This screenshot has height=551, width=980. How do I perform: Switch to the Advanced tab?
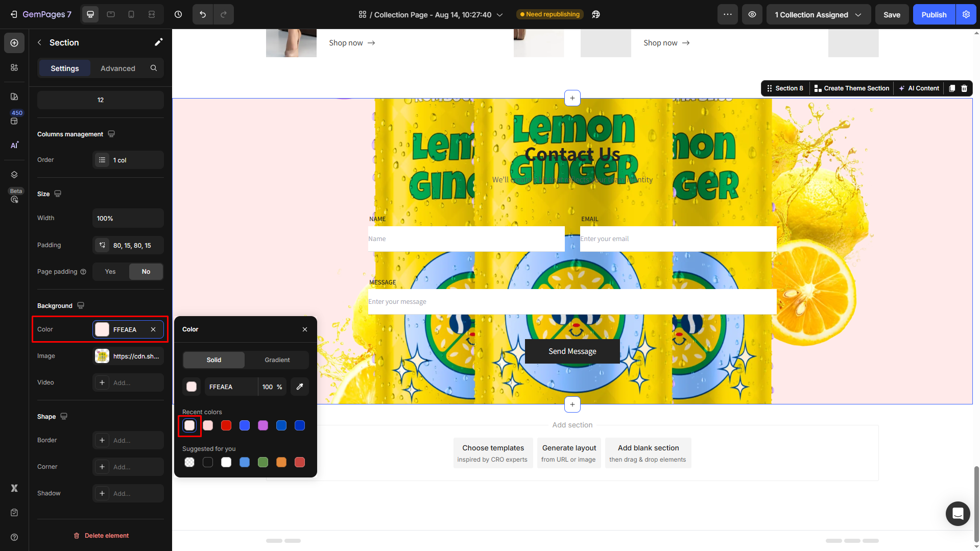coord(118,68)
